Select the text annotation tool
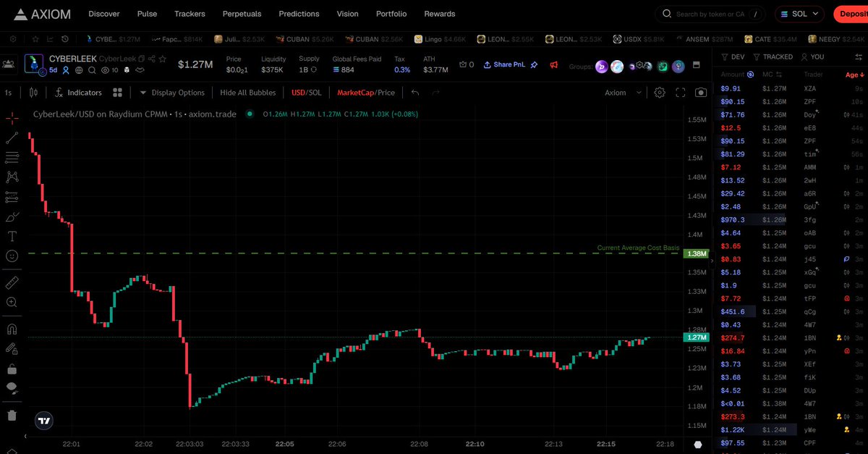Image resolution: width=868 pixels, height=454 pixels. (12, 236)
